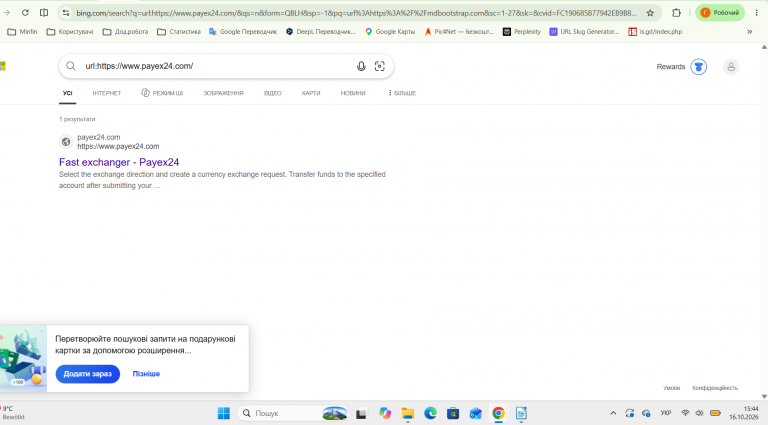This screenshot has width=768, height=425.
Task: Open the weather widget 9°C
Action: click(x=12, y=413)
